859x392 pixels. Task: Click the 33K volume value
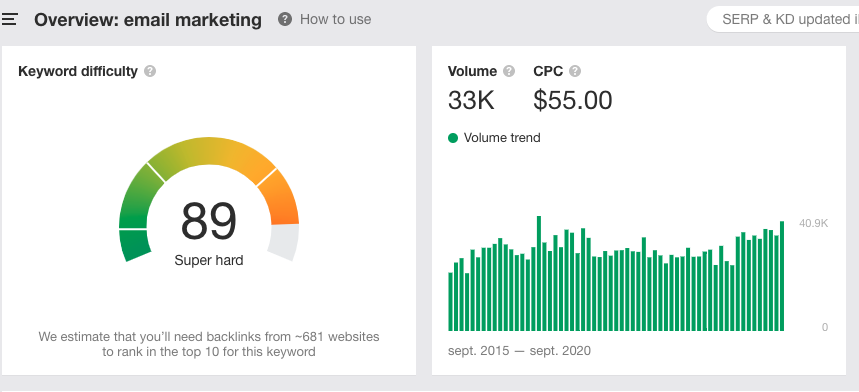[471, 101]
